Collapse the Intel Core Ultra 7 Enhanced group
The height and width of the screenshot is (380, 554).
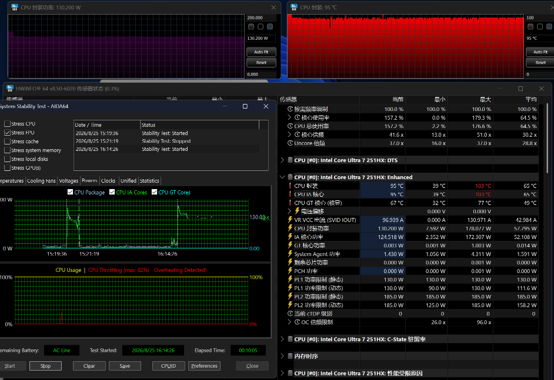[x=282, y=177]
